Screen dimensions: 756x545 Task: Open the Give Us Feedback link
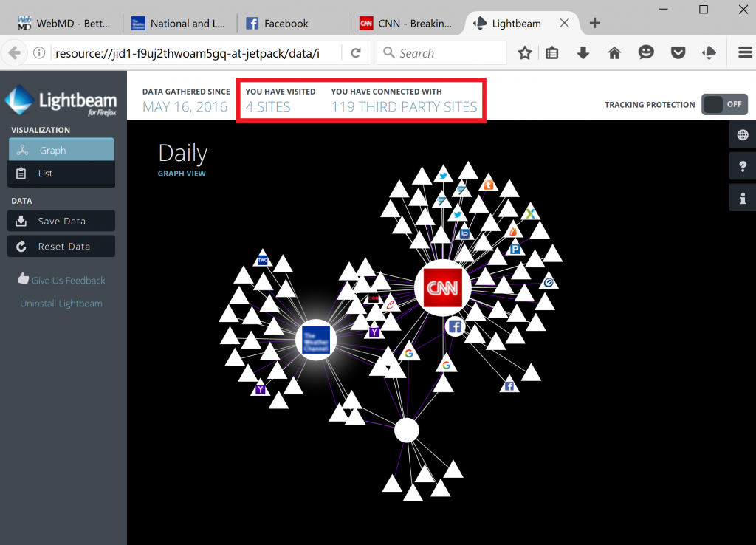[61, 280]
